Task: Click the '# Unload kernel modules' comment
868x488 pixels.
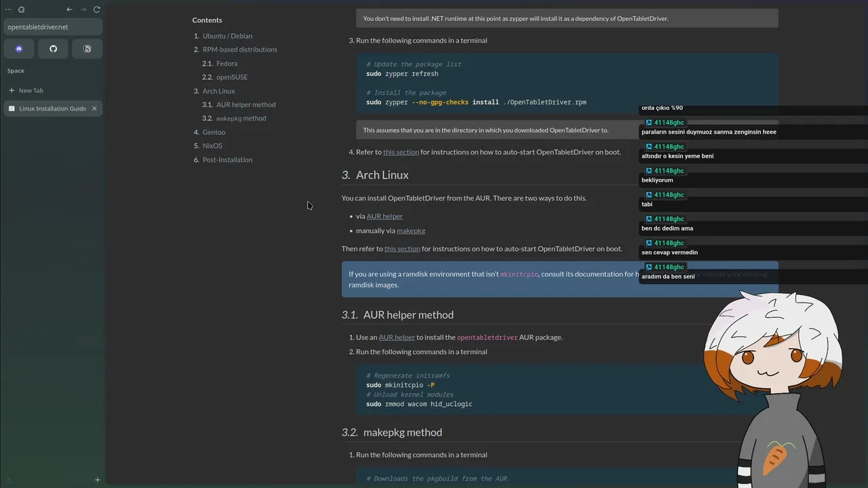Action: point(410,394)
